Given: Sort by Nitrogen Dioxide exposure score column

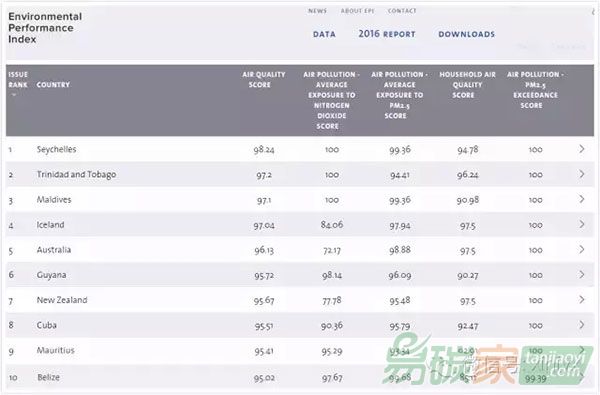Looking at the screenshot, I should pyautogui.click(x=331, y=100).
